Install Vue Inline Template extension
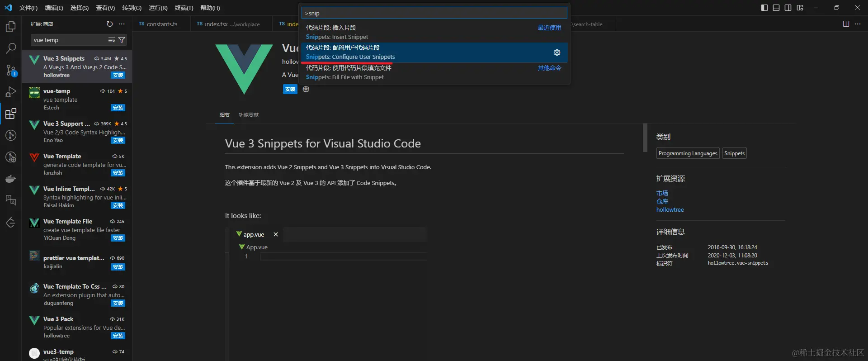This screenshot has height=361, width=868. click(118, 205)
